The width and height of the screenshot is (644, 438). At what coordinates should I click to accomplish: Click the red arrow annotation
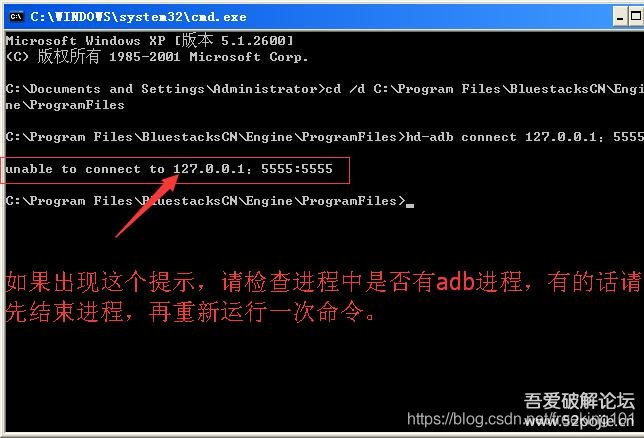147,205
